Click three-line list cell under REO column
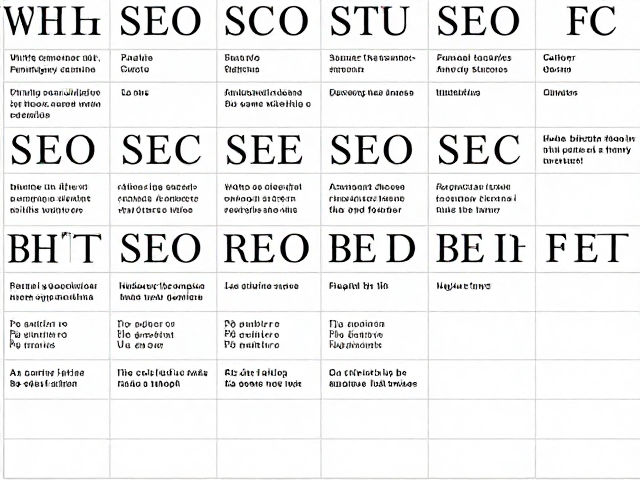The image size is (640, 480). pos(269,336)
